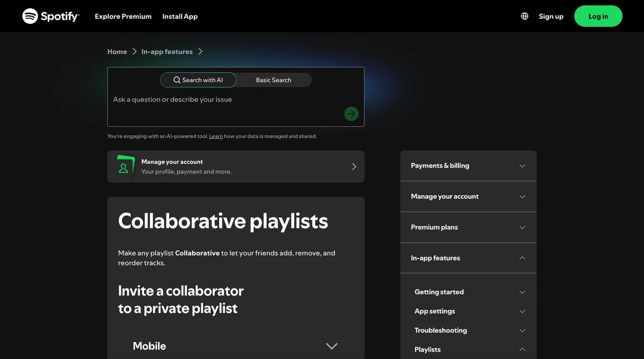
Task: Collapse the Playlists subsection
Action: tap(470, 350)
